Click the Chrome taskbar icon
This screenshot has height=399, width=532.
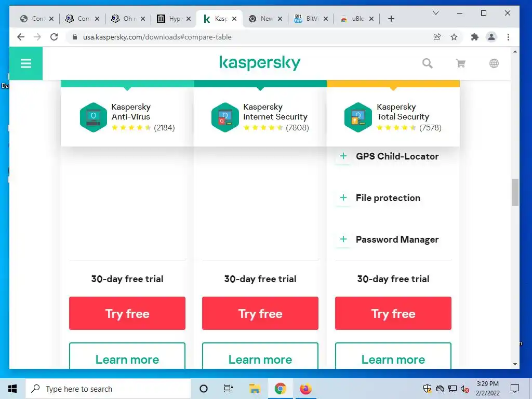[x=280, y=389]
